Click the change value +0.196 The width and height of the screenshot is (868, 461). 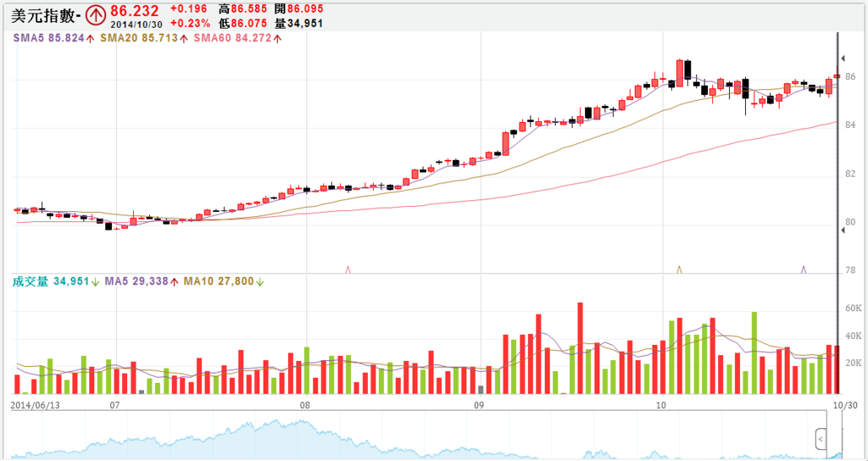tap(189, 8)
